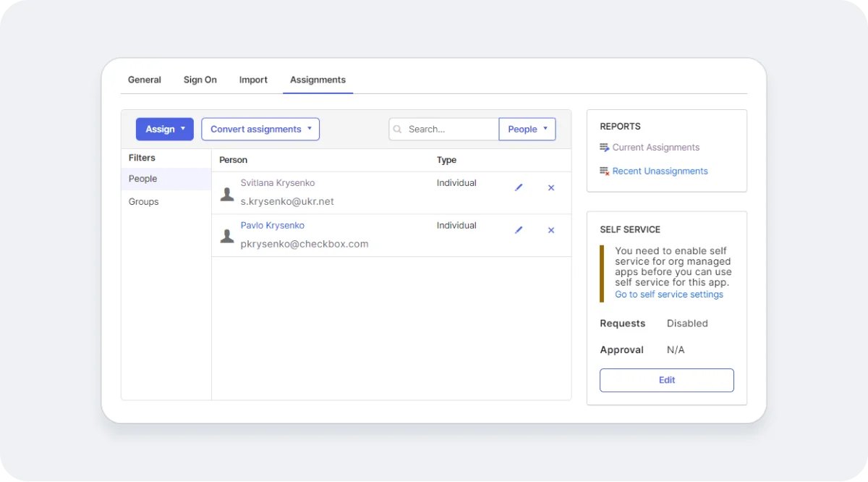Image resolution: width=868 pixels, height=482 pixels.
Task: Open the People search scope dropdown
Action: [x=527, y=129]
